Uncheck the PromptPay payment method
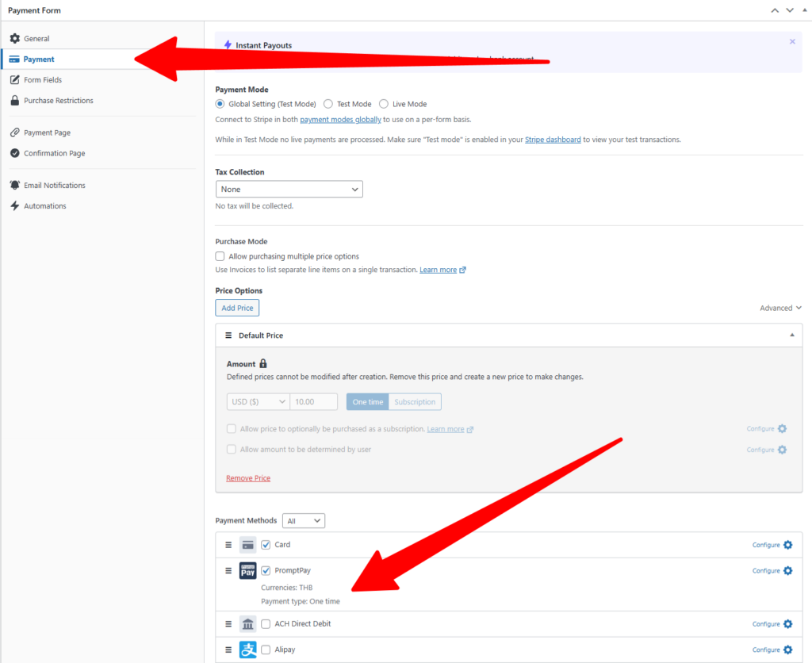Image resolution: width=812 pixels, height=663 pixels. pos(266,571)
